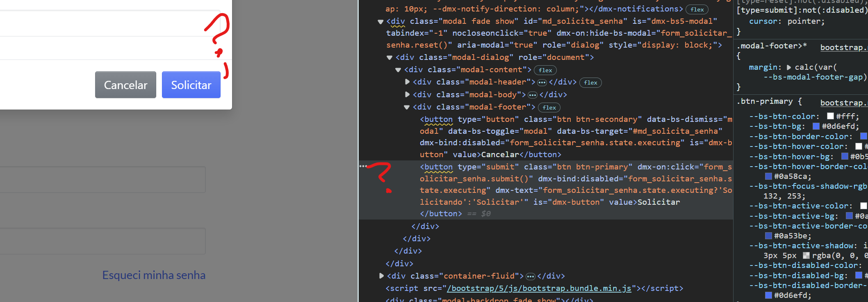Toggle the flex badge on modal-content div
The height and width of the screenshot is (302, 868).
pos(545,70)
